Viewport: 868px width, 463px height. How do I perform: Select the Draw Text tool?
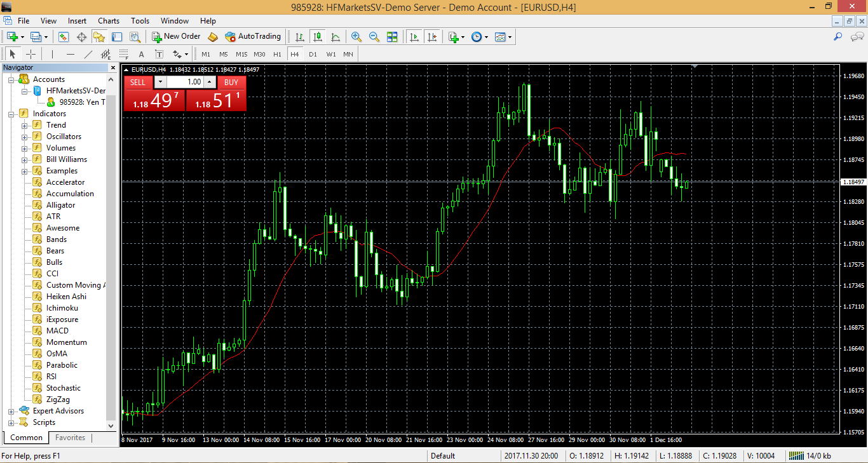click(x=141, y=54)
